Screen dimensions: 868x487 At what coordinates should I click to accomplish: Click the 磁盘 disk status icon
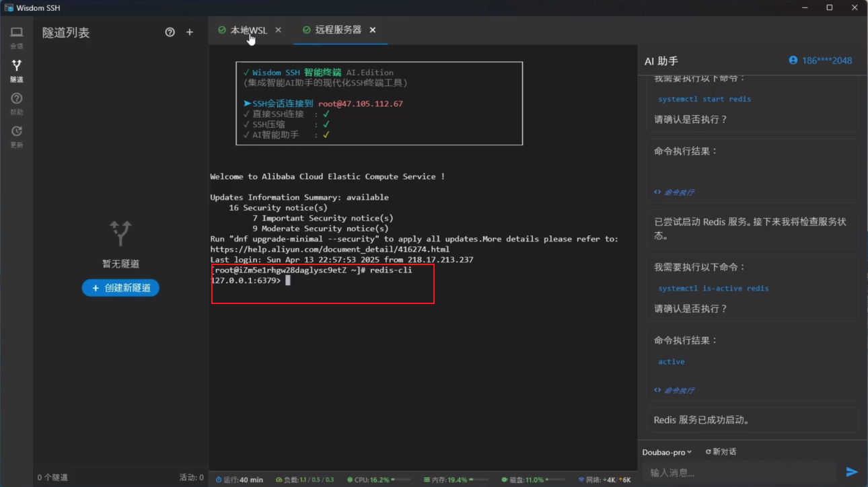[x=505, y=480]
